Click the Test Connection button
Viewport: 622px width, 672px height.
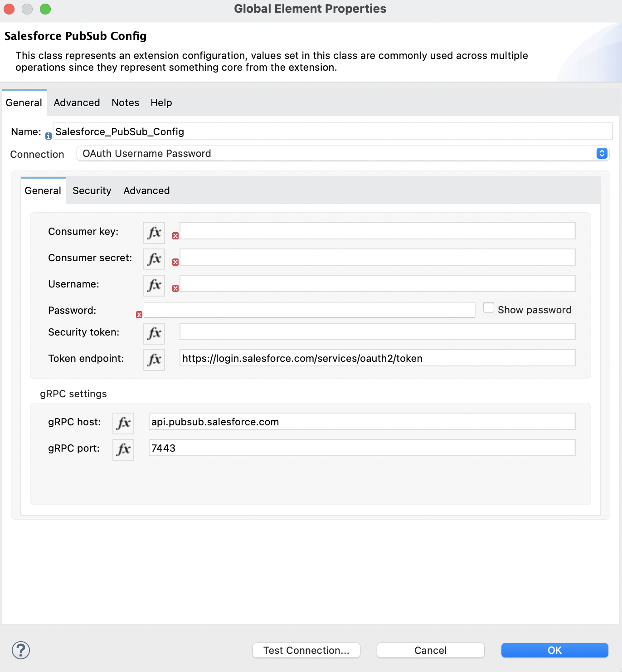(306, 650)
